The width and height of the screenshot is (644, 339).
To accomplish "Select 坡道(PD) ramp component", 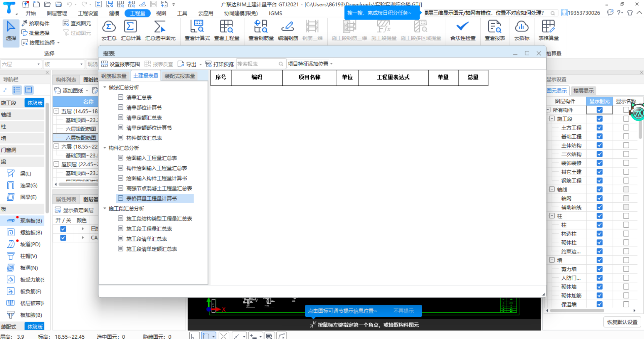I will [x=24, y=244].
